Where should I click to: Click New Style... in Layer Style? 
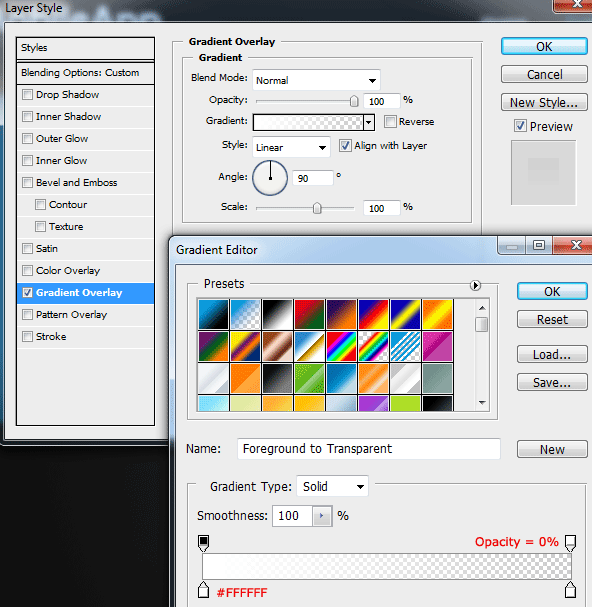click(544, 103)
